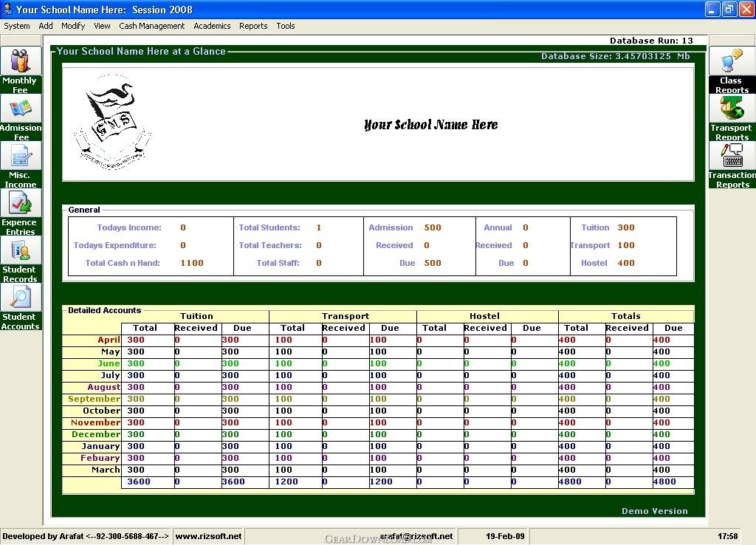Screen dimensions: 756x545
Task: Open Student Accounts from the sidebar
Action: (x=21, y=306)
